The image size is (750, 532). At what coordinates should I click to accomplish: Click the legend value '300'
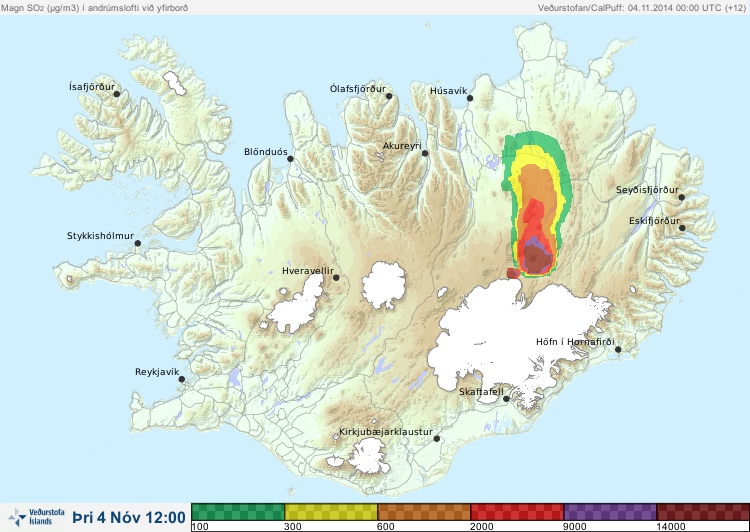click(x=293, y=527)
